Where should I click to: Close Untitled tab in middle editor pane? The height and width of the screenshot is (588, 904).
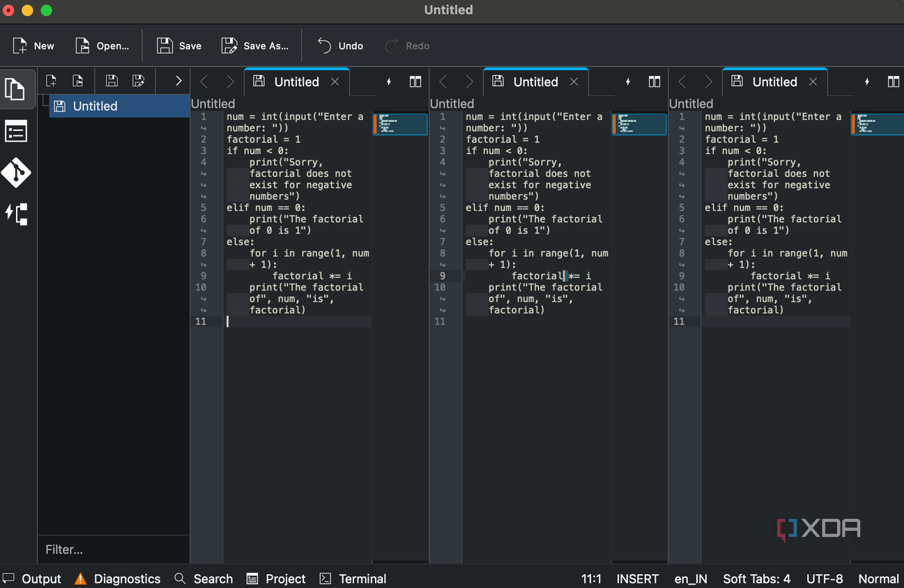point(574,82)
